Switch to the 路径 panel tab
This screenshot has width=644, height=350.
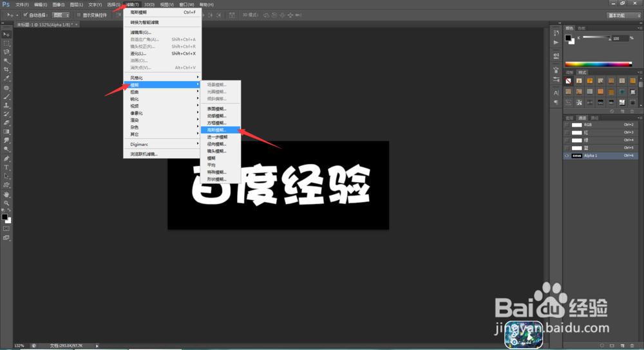[x=594, y=118]
